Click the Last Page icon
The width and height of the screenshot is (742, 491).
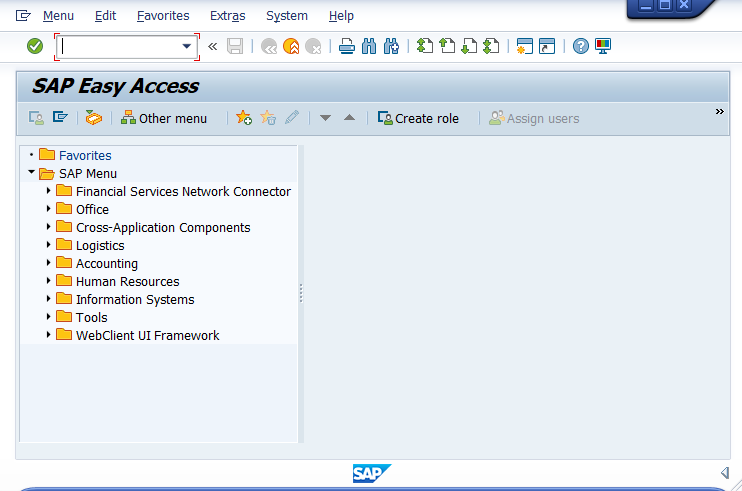click(491, 46)
